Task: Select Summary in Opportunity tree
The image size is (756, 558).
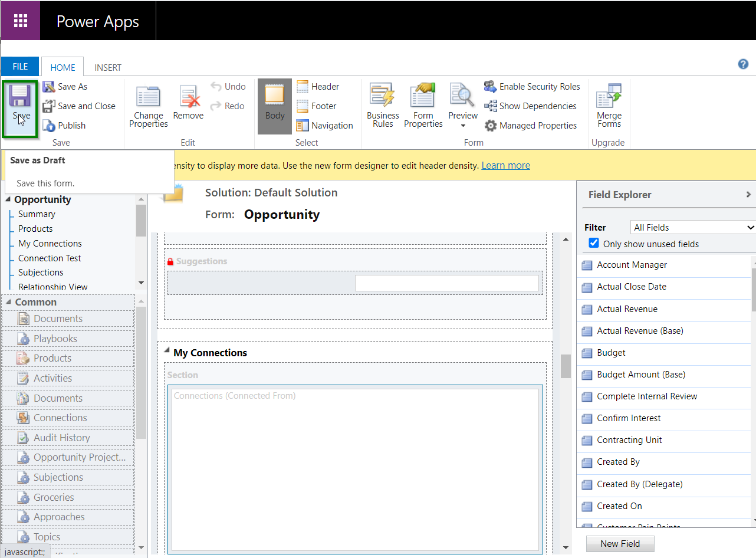Action: (x=37, y=214)
